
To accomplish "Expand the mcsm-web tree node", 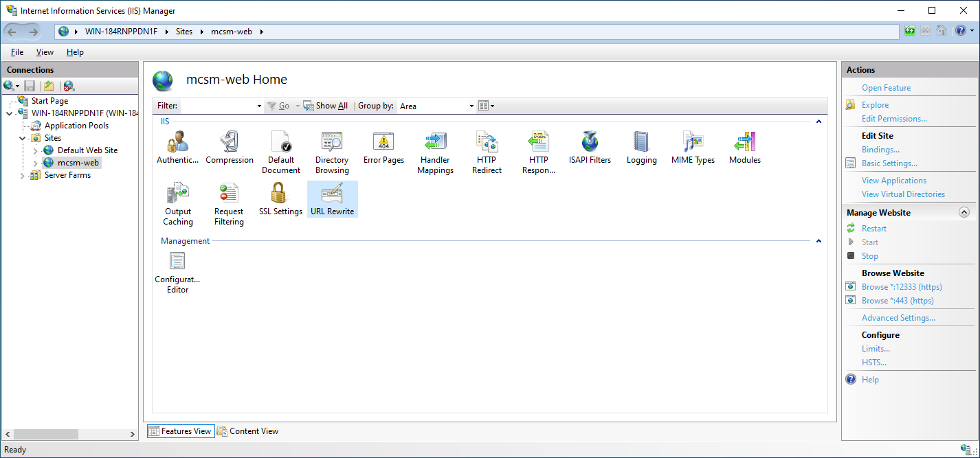I will tap(36, 163).
